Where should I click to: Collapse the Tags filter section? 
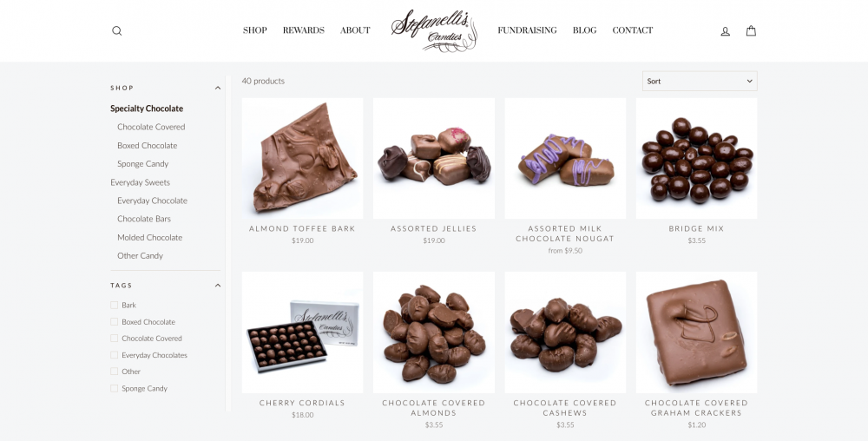[218, 286]
